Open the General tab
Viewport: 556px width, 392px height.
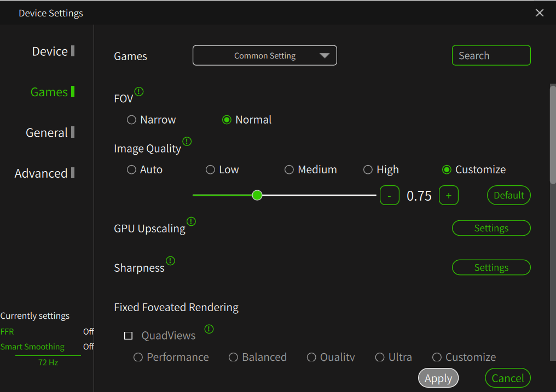click(x=47, y=133)
